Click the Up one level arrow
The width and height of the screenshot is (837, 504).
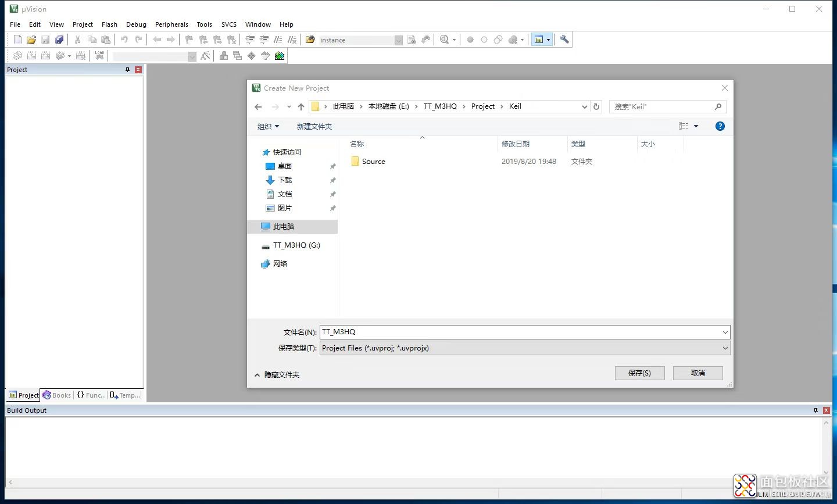pyautogui.click(x=301, y=106)
